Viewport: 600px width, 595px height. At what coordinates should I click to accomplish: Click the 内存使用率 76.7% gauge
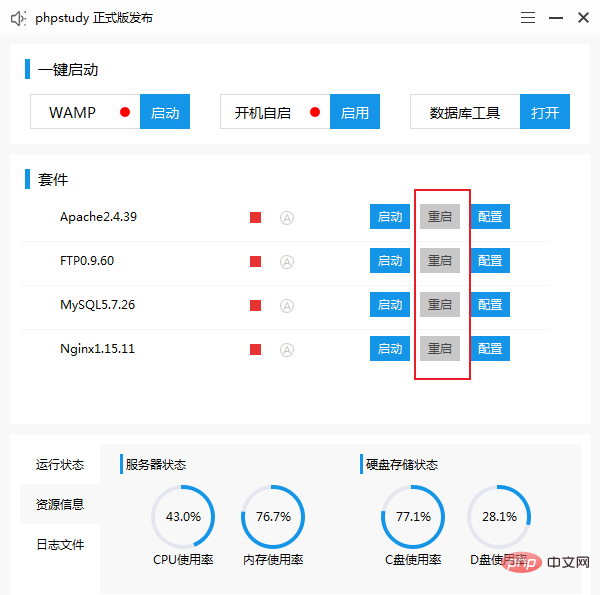pyautogui.click(x=273, y=517)
